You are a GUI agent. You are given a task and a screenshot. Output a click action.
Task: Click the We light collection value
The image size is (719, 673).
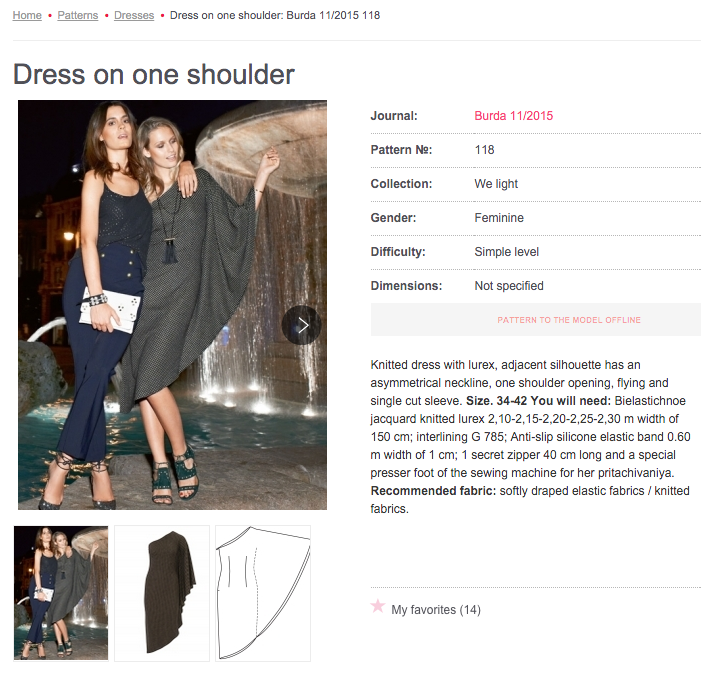pyautogui.click(x=496, y=184)
